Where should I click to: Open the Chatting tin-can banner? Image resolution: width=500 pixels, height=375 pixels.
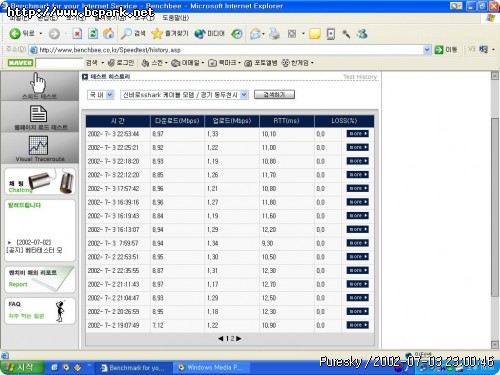[40, 181]
